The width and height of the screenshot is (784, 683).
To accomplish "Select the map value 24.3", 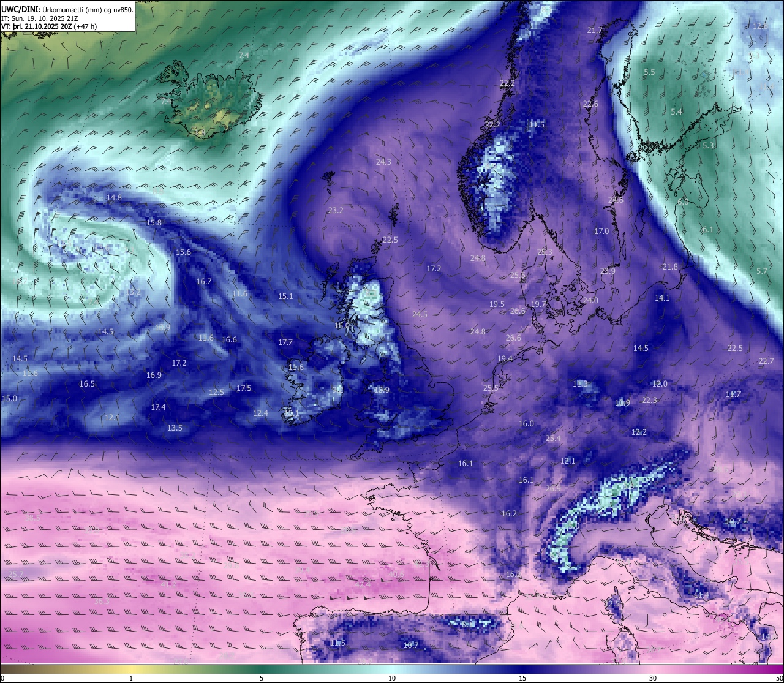I will click(x=383, y=162).
